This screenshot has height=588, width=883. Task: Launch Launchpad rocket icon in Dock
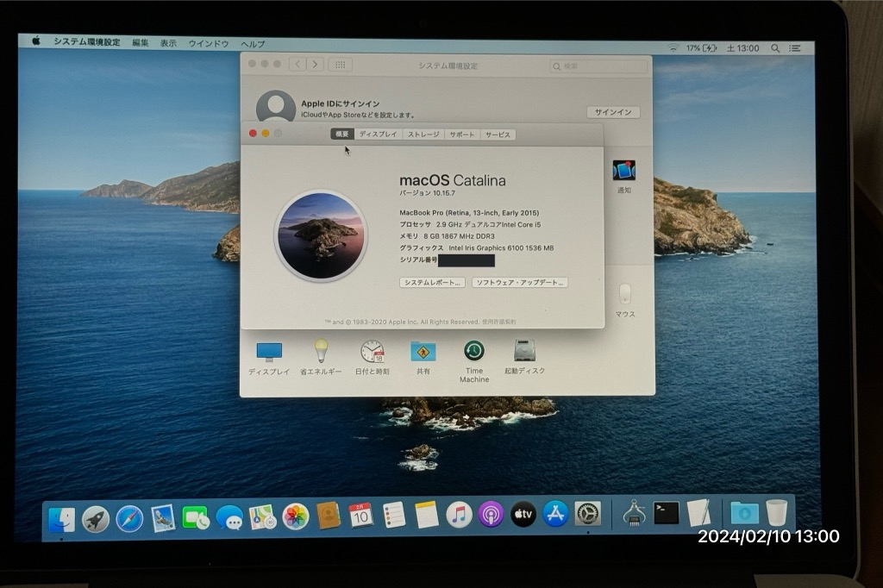coord(95,519)
